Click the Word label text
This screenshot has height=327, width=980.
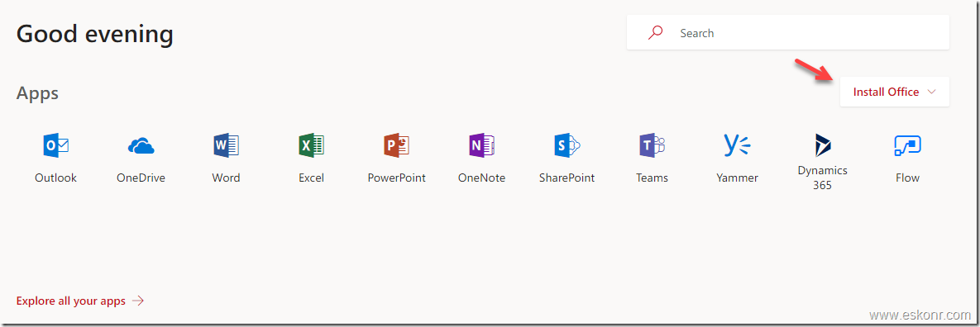(226, 178)
